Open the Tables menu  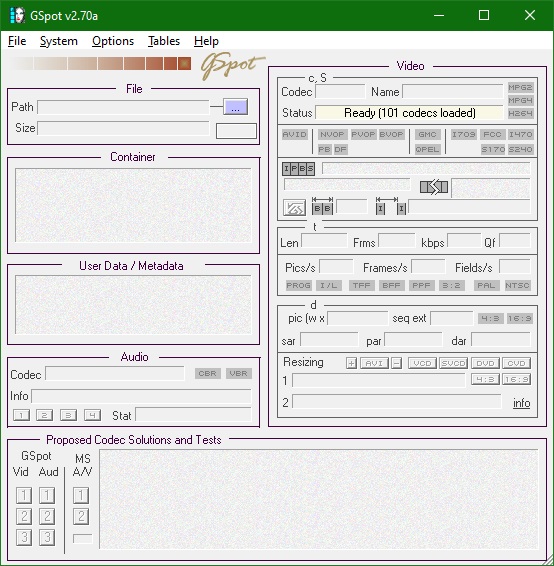[164, 41]
